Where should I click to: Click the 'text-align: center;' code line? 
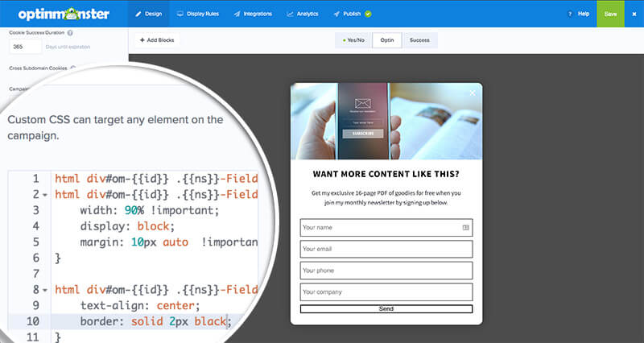click(x=140, y=306)
